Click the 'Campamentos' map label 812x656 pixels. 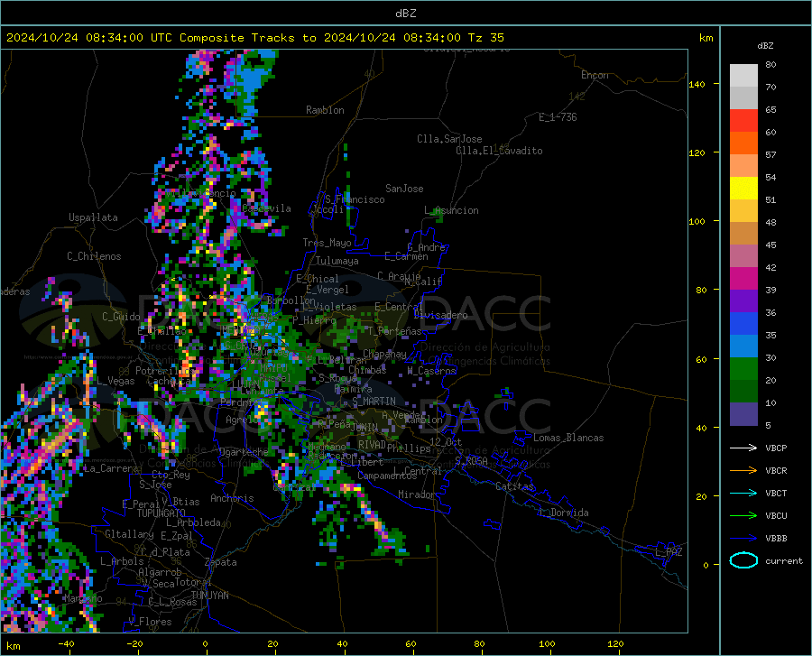tap(387, 476)
